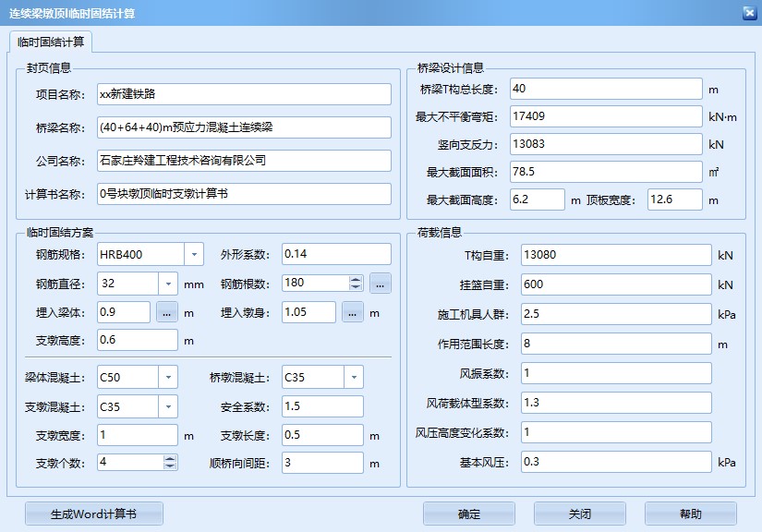Open the 梁体混凝土 C50 dropdown
The height and width of the screenshot is (532, 762).
coord(168,377)
